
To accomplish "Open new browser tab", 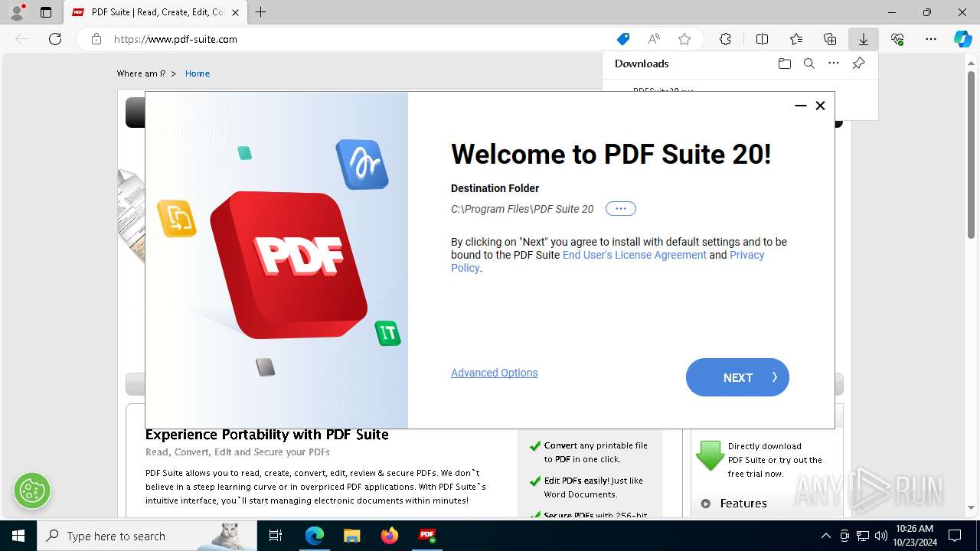I will [261, 12].
